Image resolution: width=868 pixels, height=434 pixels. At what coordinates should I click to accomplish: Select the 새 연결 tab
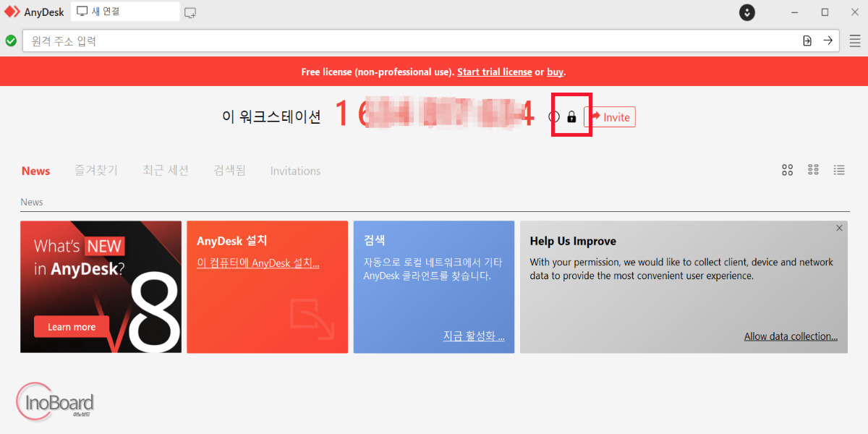[x=125, y=12]
